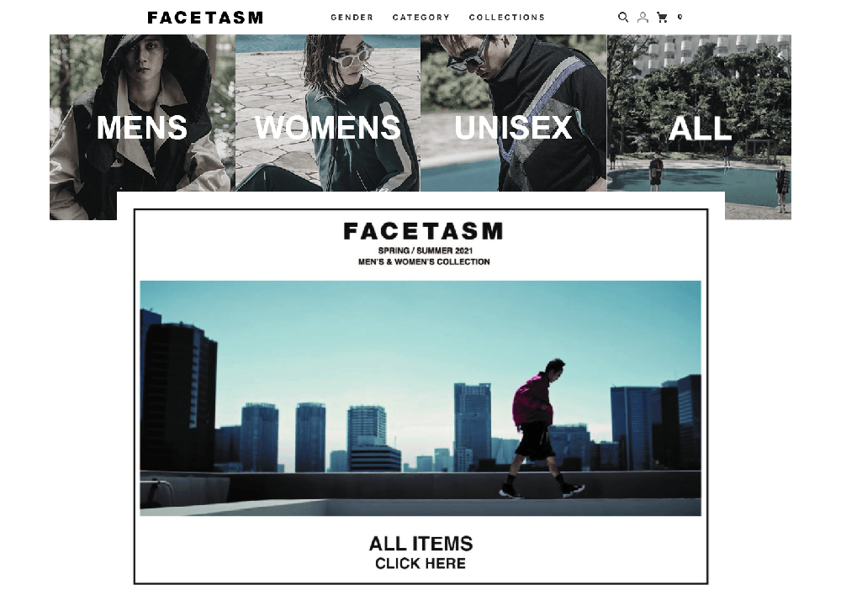
Task: Click the FACETASM header logo
Action: click(x=205, y=18)
